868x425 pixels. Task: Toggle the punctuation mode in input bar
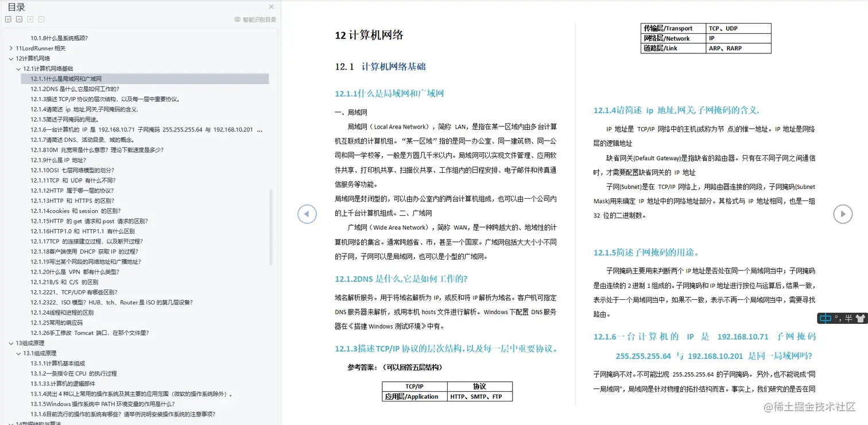click(x=838, y=318)
